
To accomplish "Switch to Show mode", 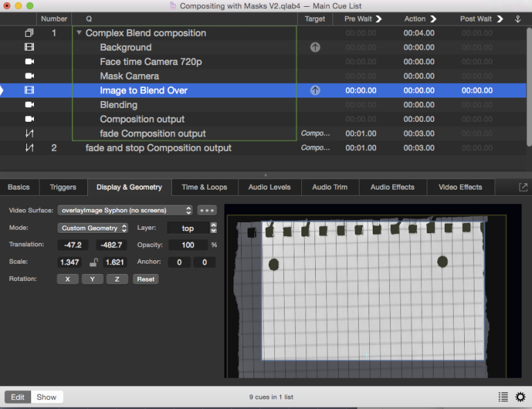I will click(46, 397).
